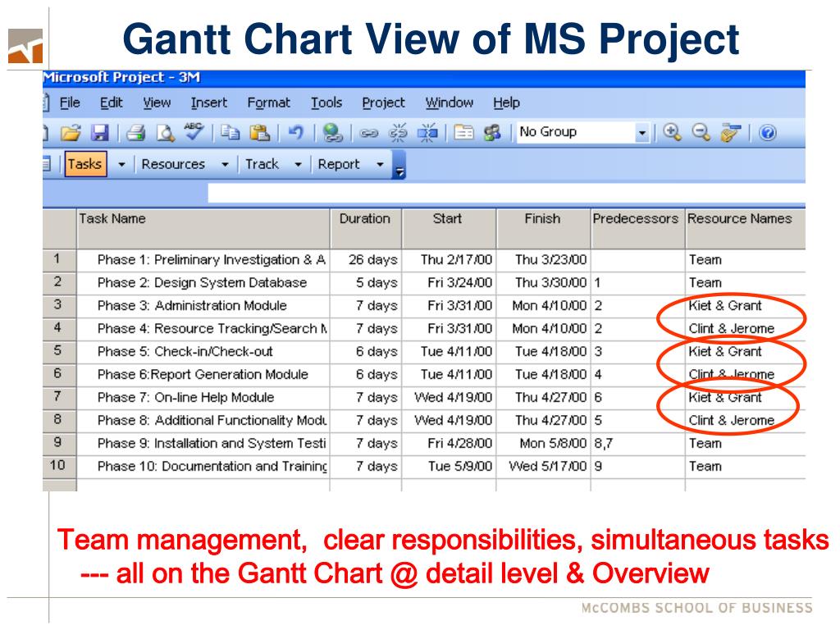Screen dimensions: 840x630
Task: Click the Paste clipboard icon
Action: (260, 132)
